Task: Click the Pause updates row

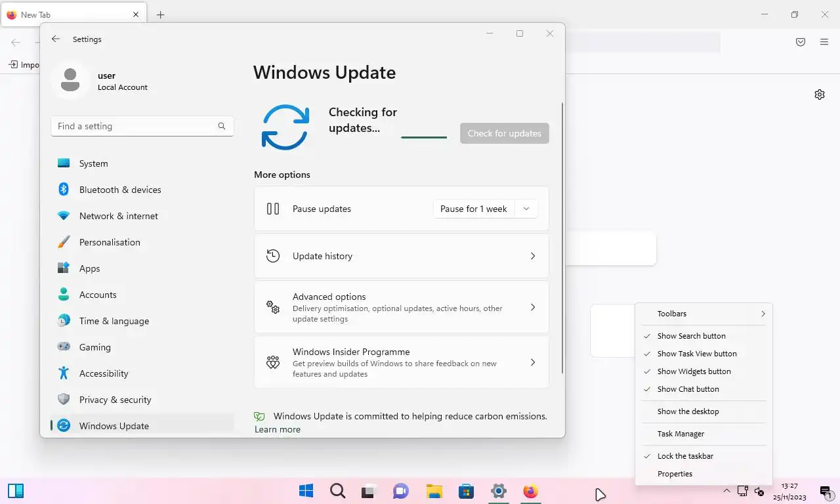Action: click(x=402, y=209)
